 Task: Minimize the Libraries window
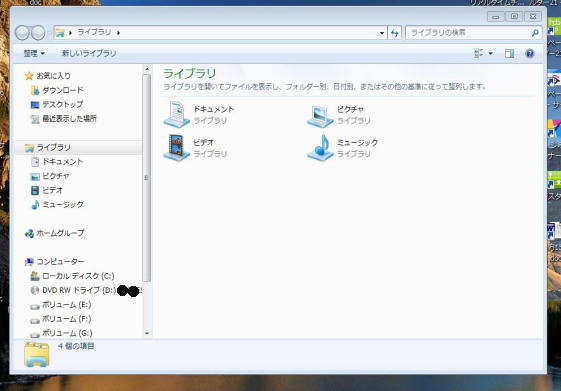point(495,16)
